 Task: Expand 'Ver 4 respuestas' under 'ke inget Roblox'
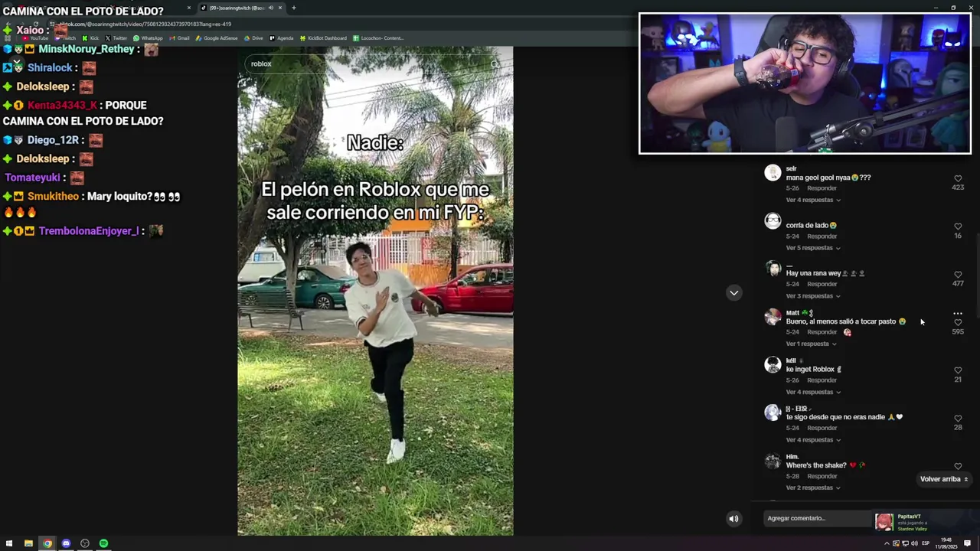(x=813, y=392)
